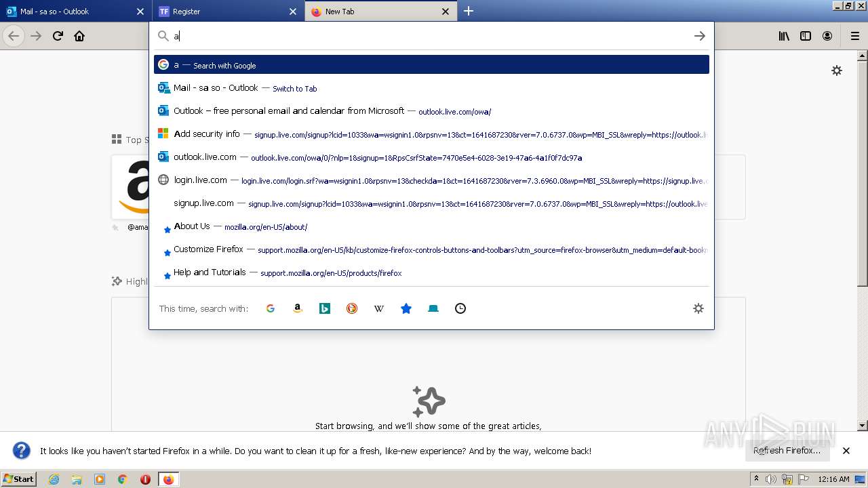Screen dimensions: 868x488
Task: Click the Refresh Firefox button
Action: pos(787,451)
